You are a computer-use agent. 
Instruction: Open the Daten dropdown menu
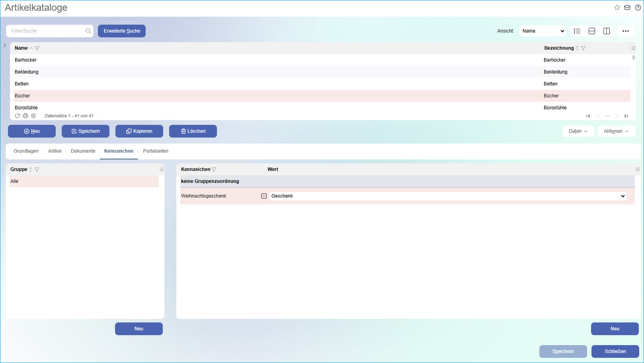(578, 131)
